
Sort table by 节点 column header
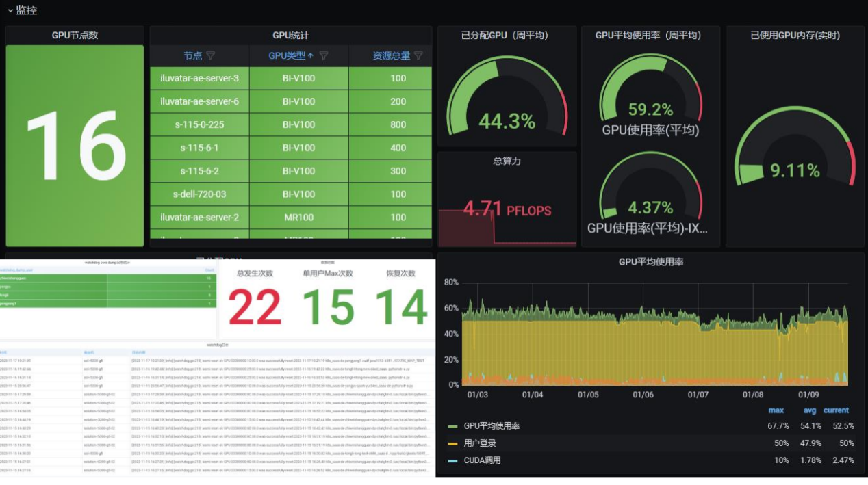point(193,55)
